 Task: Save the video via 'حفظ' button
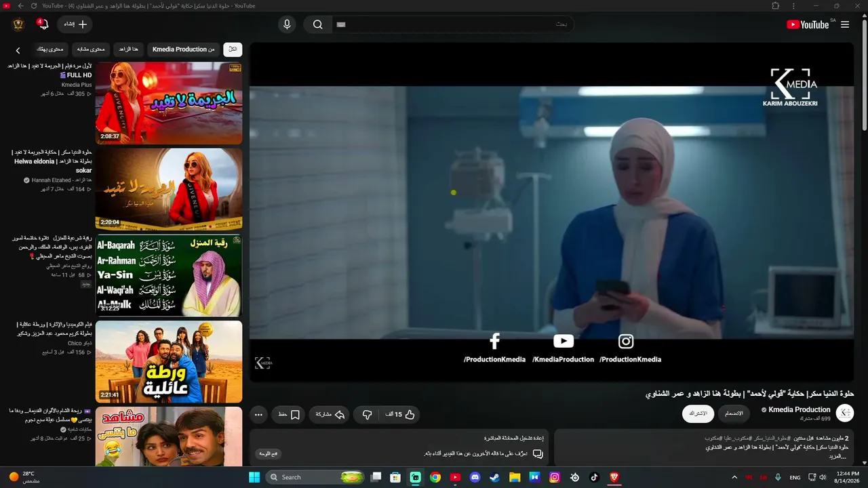pyautogui.click(x=289, y=415)
